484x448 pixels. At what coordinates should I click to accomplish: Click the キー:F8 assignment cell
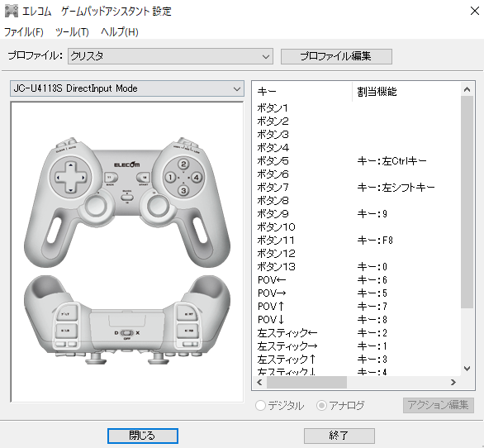pos(375,240)
